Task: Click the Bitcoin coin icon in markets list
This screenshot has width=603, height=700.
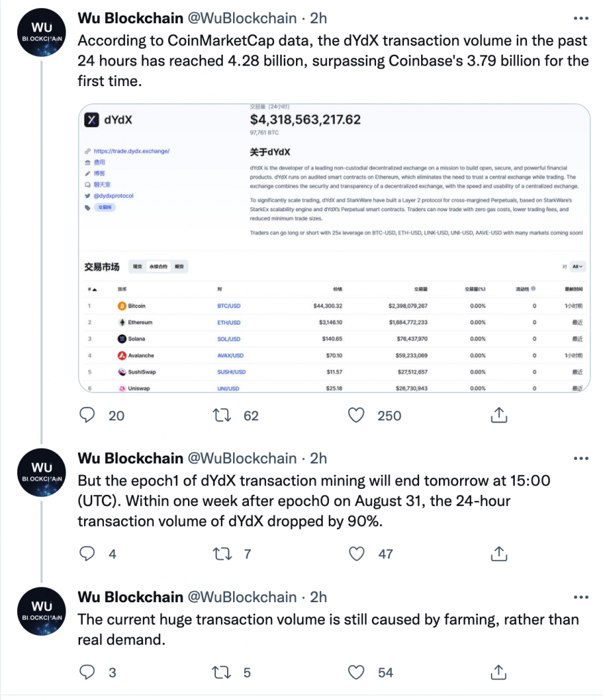Action: tap(122, 306)
